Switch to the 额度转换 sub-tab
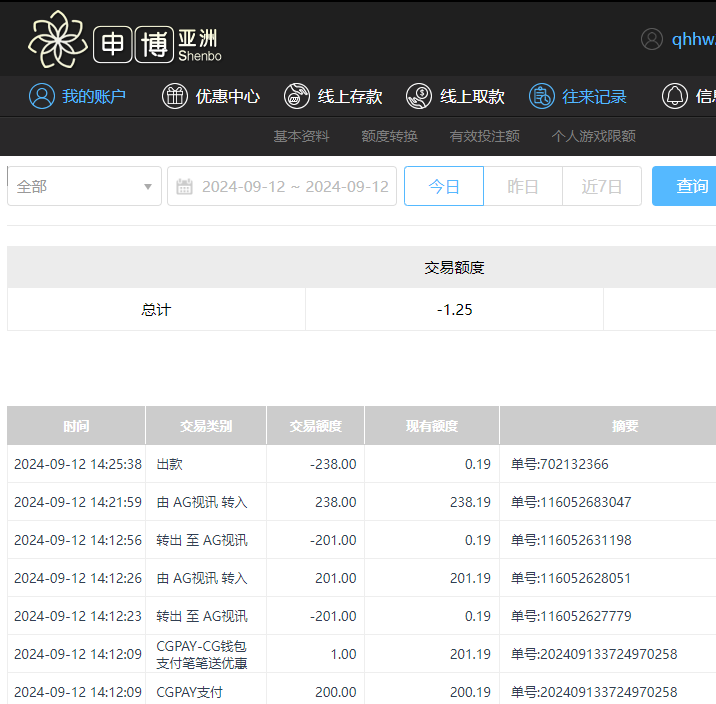This screenshot has width=716, height=704. pos(389,136)
